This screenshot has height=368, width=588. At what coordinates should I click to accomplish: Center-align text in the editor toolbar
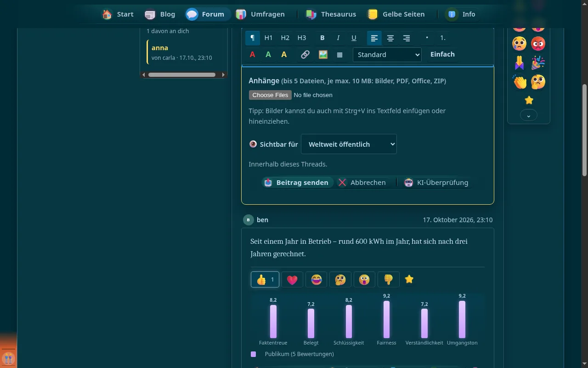[390, 38]
